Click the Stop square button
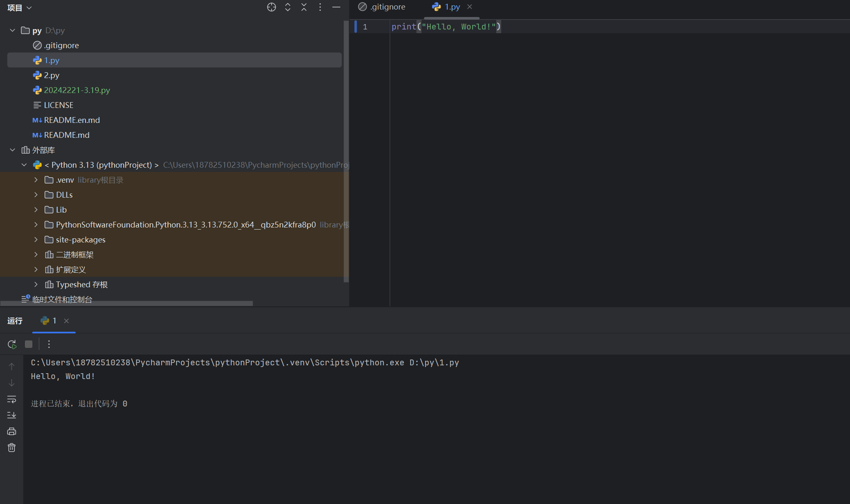Viewport: 850px width, 504px height. 29,344
